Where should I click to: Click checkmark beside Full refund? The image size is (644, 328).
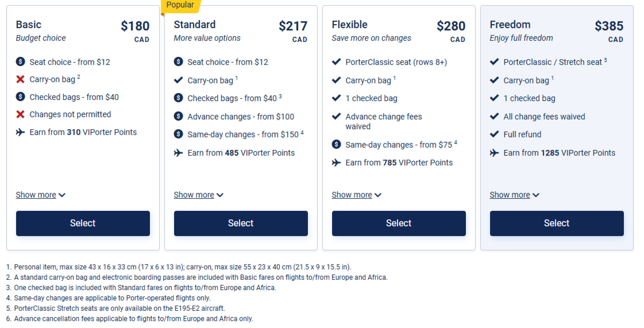(x=494, y=134)
